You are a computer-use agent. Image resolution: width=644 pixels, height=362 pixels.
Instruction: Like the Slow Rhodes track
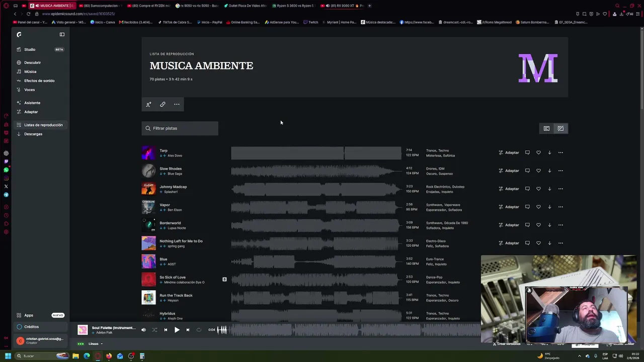[x=538, y=170]
